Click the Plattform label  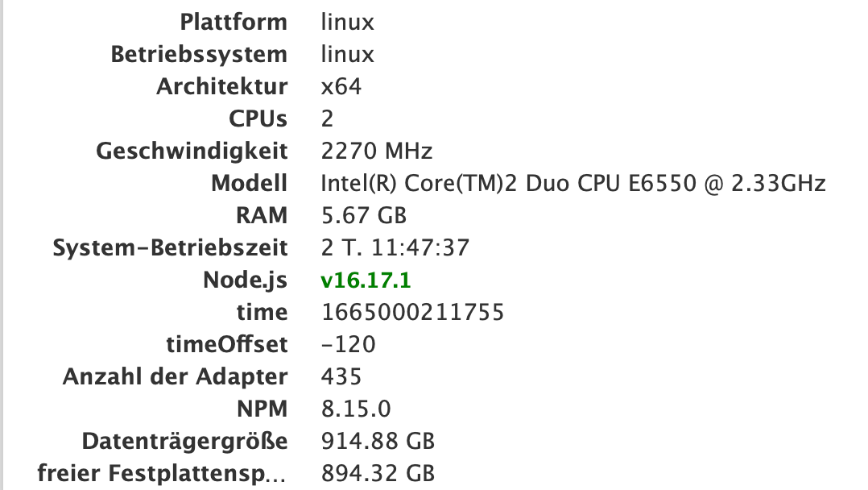pos(233,23)
